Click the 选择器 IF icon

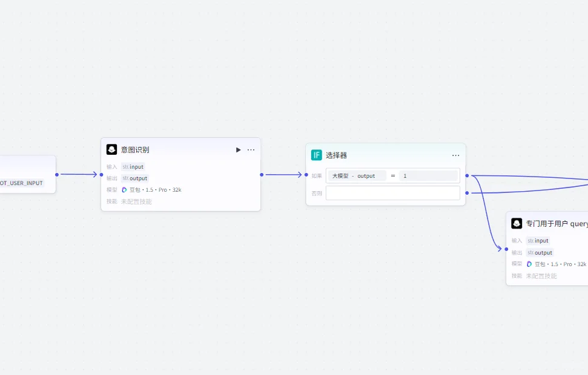tap(317, 155)
